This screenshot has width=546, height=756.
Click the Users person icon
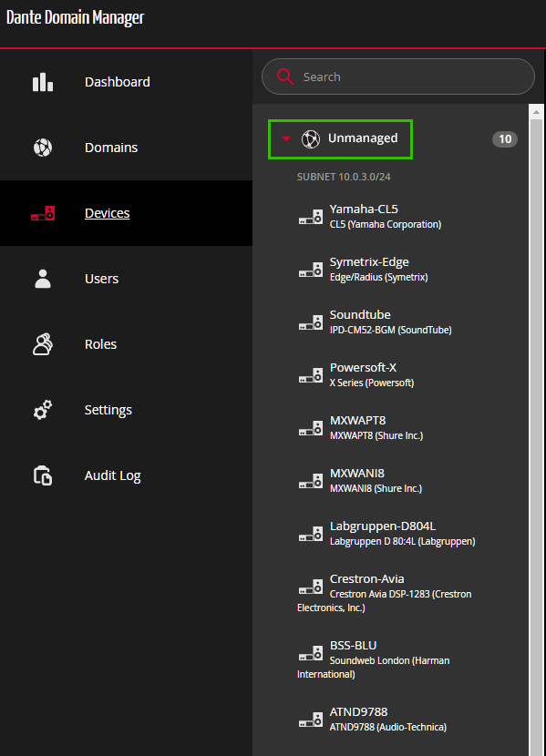click(43, 279)
